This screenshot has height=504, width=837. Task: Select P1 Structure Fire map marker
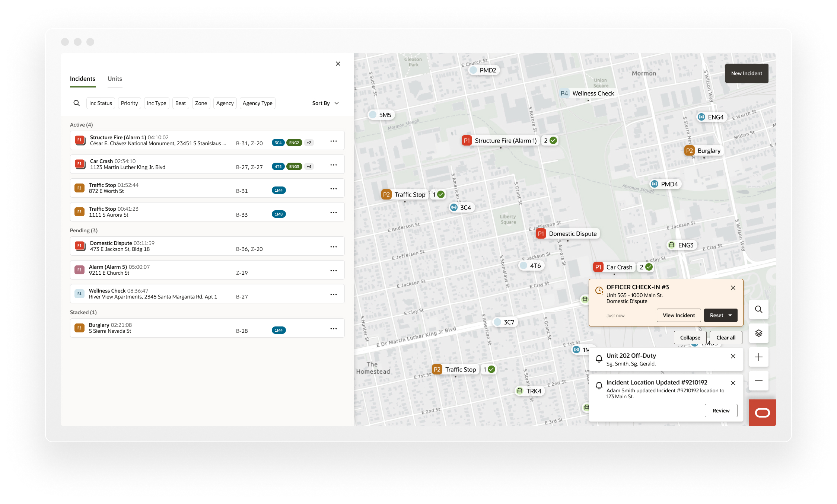(500, 141)
